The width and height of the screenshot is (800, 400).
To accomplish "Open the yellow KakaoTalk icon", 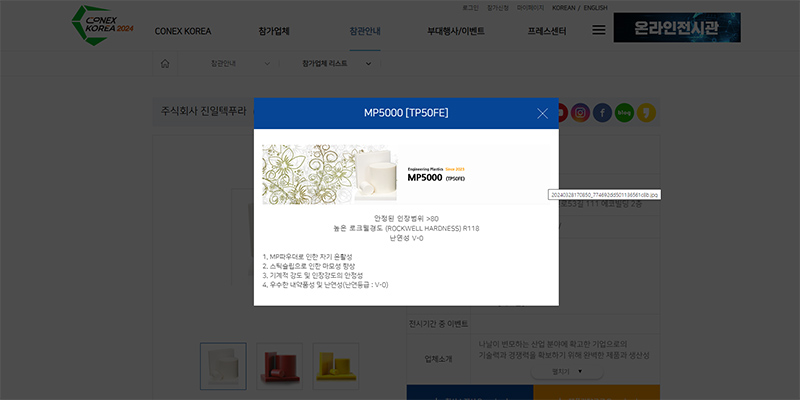I will tap(646, 112).
